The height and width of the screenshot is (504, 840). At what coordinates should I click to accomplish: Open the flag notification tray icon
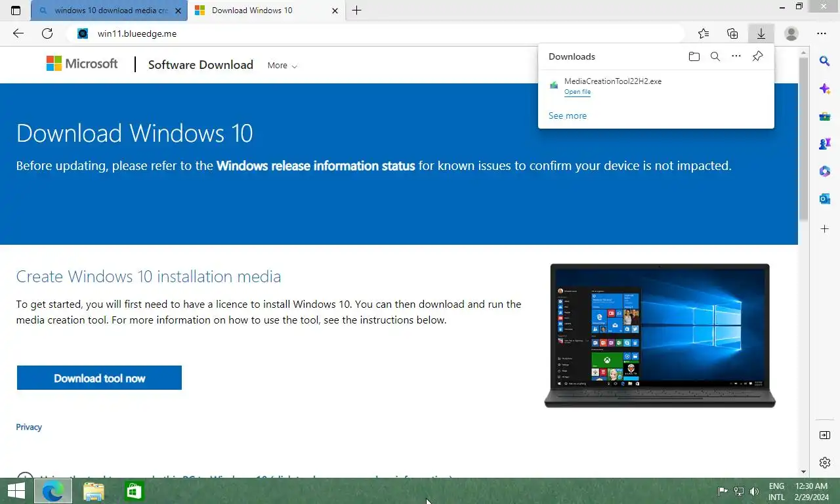[x=723, y=492]
